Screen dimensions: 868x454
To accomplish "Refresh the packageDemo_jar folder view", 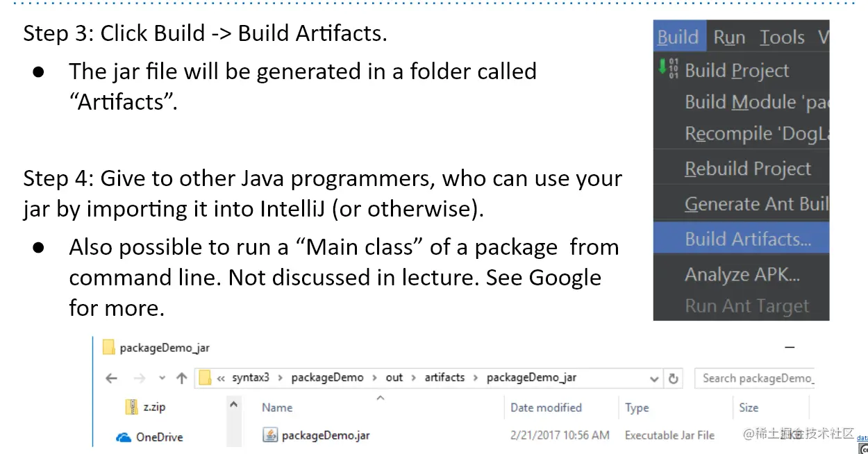I will [673, 378].
